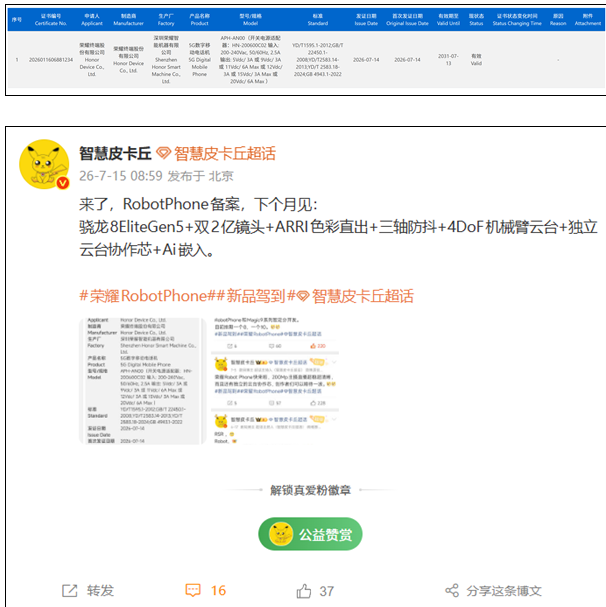Click the Product column header
The image size is (606, 607).
pyautogui.click(x=199, y=19)
